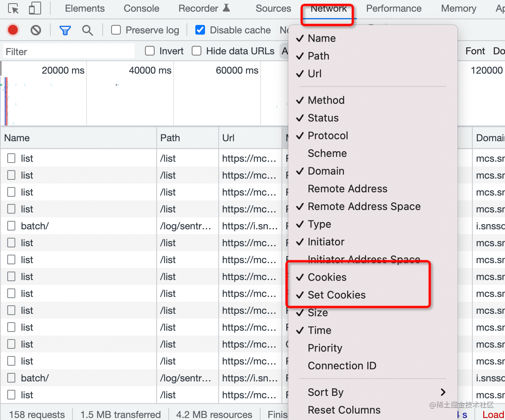The image size is (505, 420).
Task: Open the Performance tab
Action: (393, 8)
